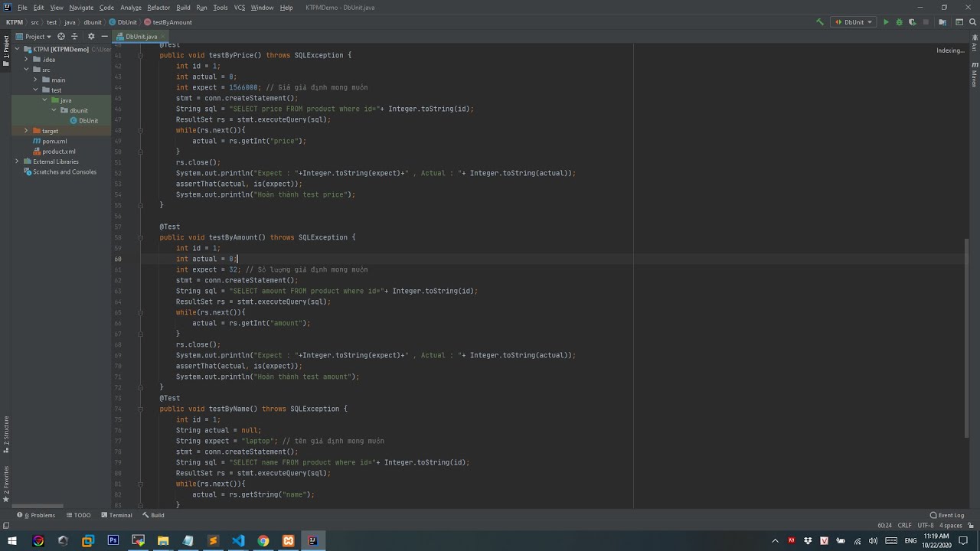Click the testByAmount breadcrumb in navigation bar
980x551 pixels.
point(168,22)
